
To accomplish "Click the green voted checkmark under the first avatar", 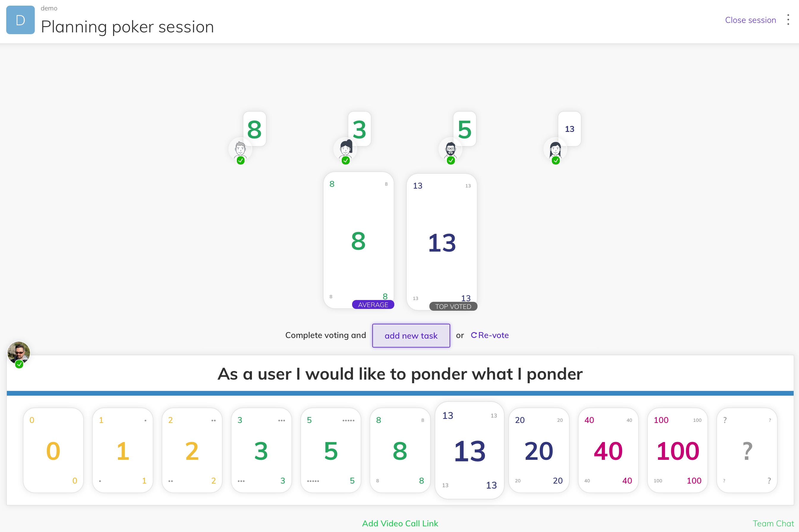I will [x=240, y=160].
